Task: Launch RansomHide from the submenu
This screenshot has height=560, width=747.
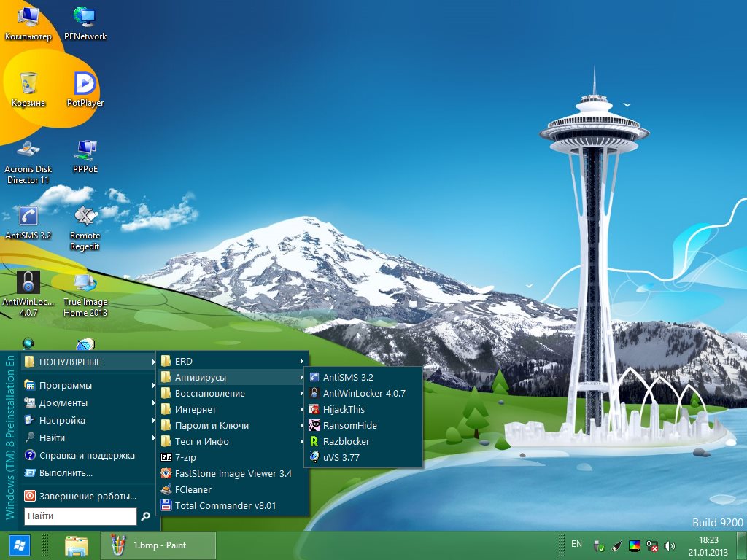Action: [x=363, y=426]
